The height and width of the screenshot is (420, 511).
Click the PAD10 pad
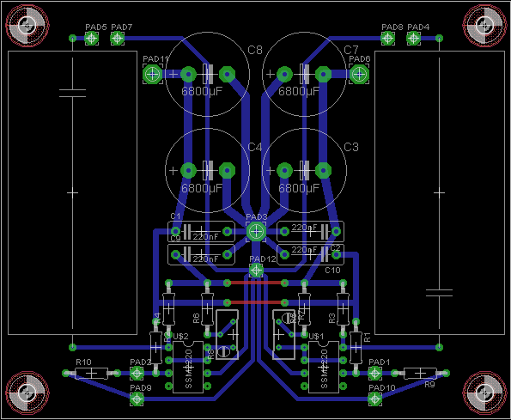374,399
